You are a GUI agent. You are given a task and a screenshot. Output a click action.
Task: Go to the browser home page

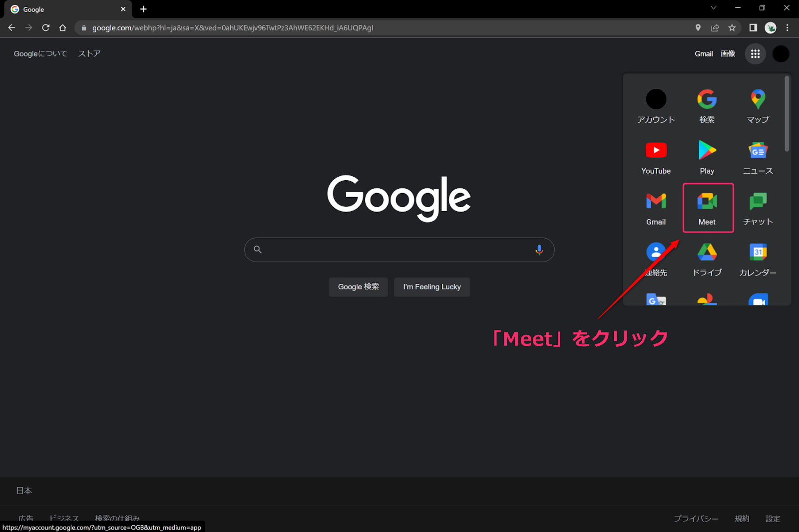[x=62, y=28]
